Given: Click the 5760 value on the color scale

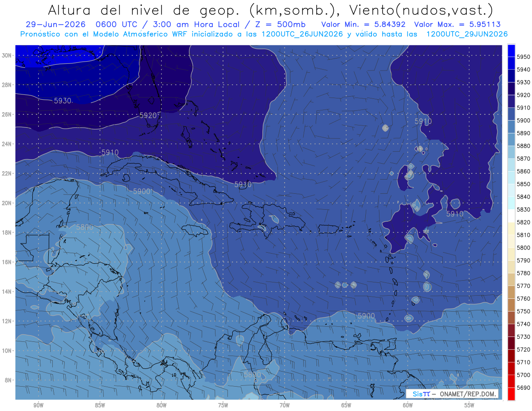Looking at the screenshot, I should [524, 298].
